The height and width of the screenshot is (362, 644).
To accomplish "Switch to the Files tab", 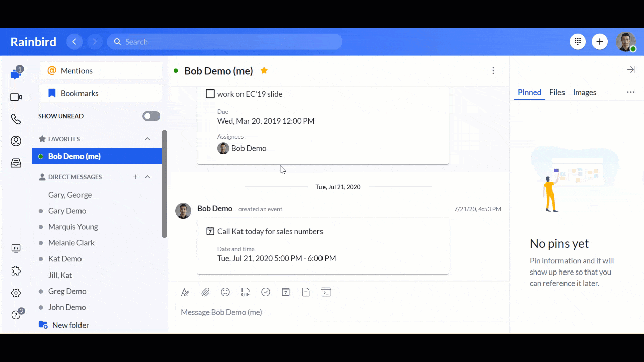I will coord(557,93).
